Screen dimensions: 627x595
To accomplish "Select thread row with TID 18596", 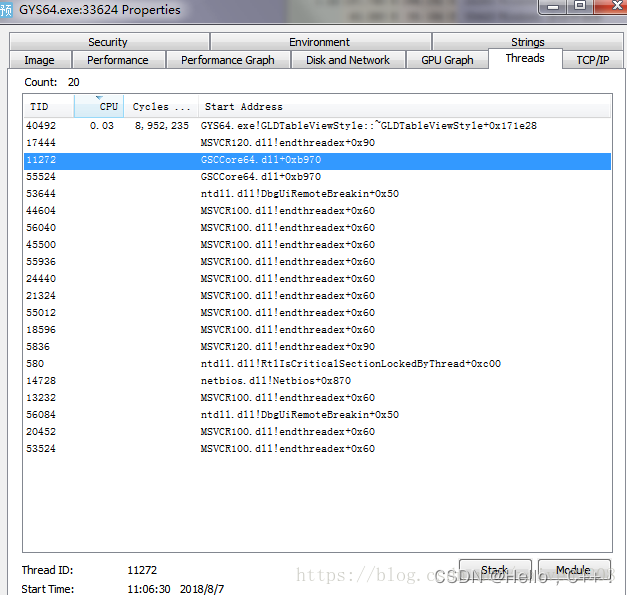I will click(x=317, y=329).
